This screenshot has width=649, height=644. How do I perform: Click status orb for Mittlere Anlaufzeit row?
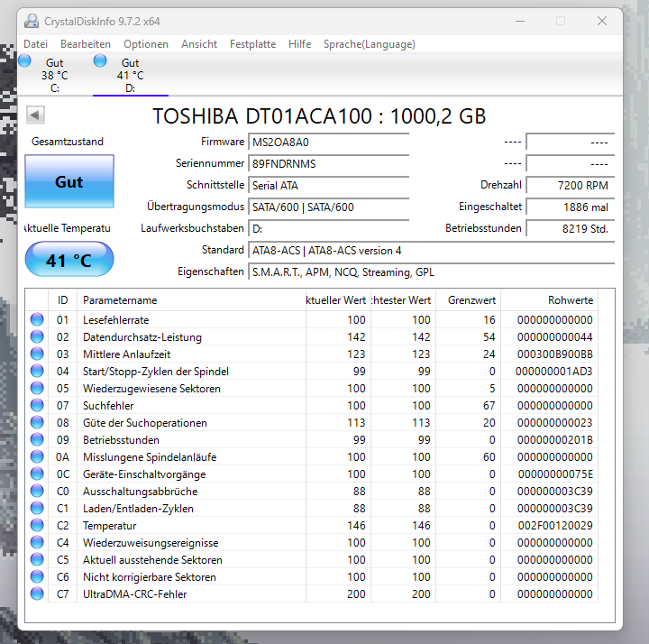37,354
